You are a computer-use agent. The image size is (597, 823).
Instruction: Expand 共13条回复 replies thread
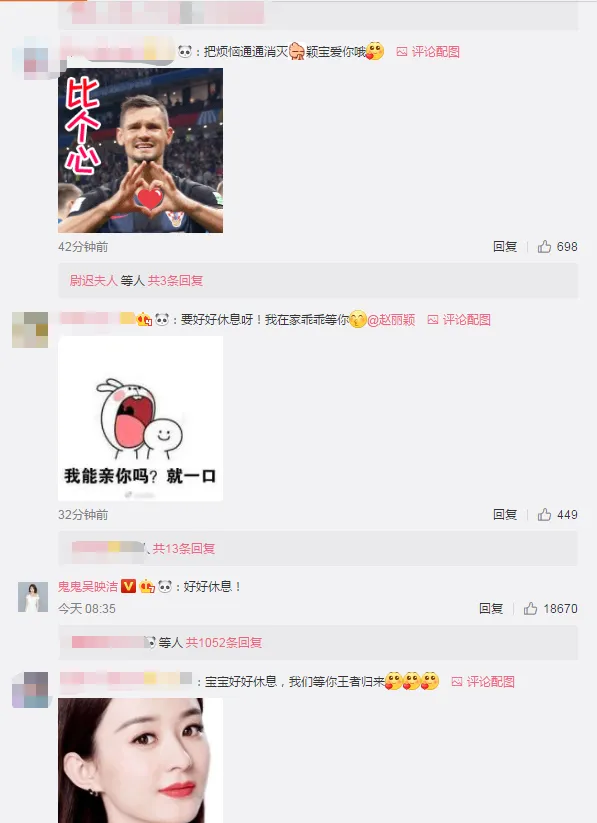click(x=184, y=548)
